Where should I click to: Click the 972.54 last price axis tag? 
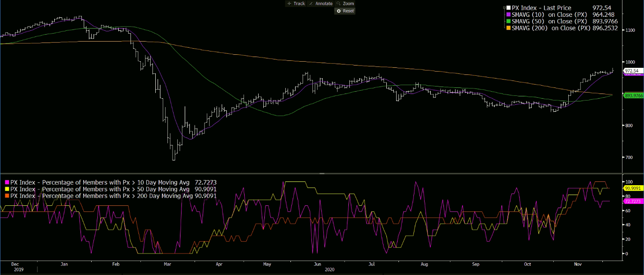633,71
